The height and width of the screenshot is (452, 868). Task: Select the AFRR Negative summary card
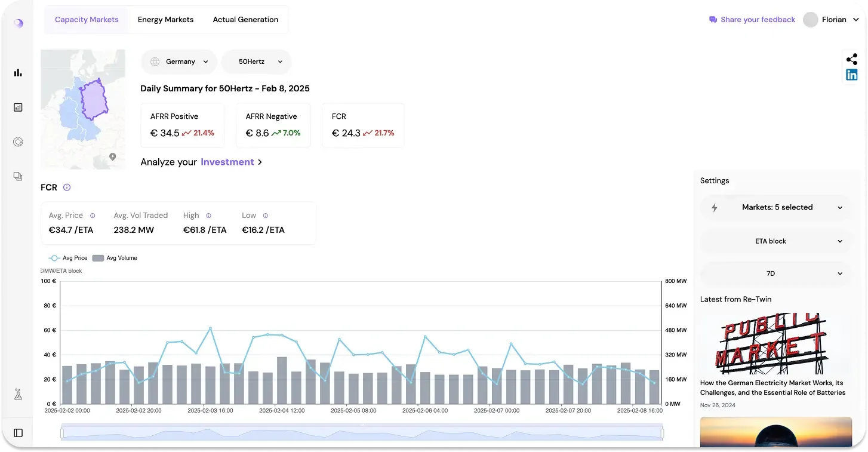[273, 125]
